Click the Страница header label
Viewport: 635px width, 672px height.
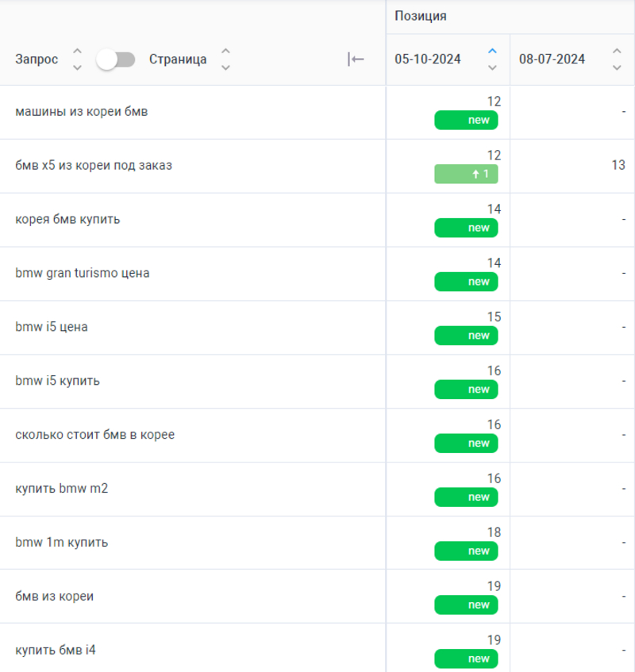pos(178,60)
